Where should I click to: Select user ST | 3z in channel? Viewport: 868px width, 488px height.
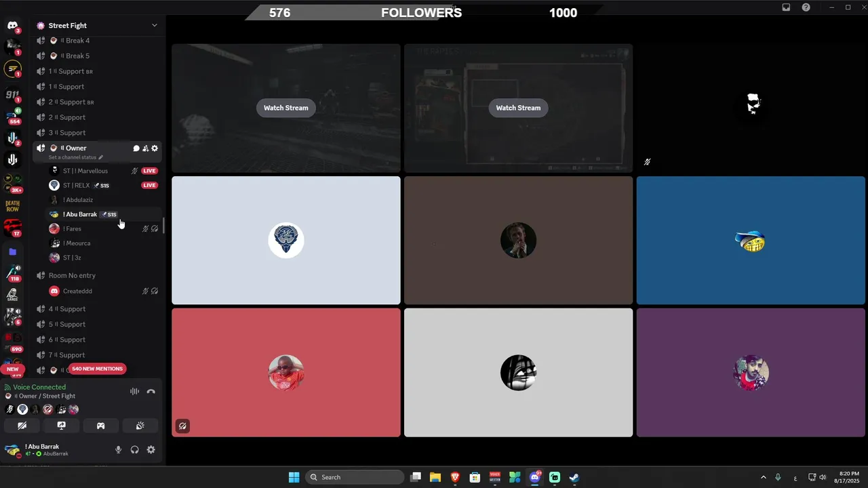point(104,258)
